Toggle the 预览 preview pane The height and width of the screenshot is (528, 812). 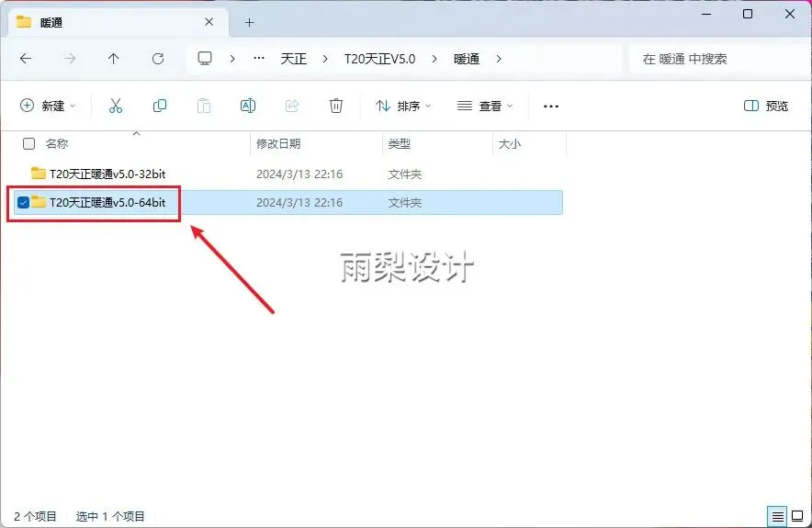click(x=766, y=106)
